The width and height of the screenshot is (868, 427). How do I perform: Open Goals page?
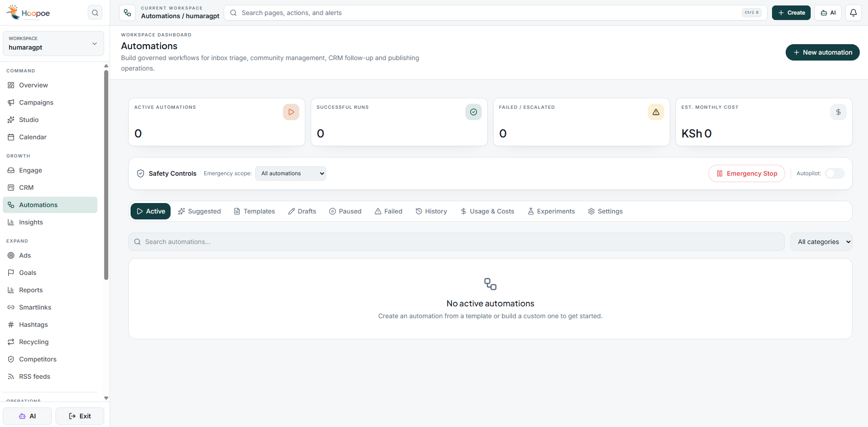coord(50,273)
